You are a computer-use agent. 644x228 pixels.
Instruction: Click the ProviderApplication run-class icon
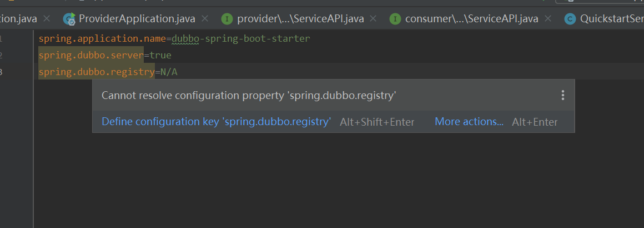click(x=69, y=19)
